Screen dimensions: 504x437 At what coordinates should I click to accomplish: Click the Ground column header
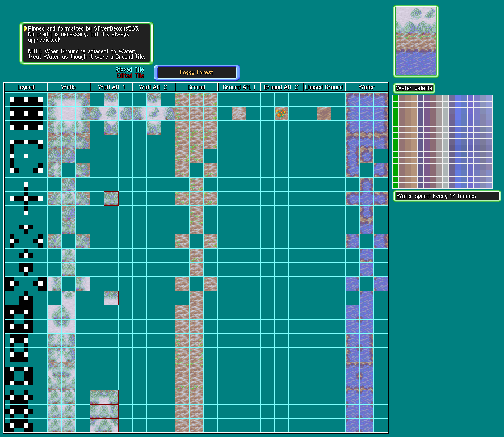(x=196, y=87)
